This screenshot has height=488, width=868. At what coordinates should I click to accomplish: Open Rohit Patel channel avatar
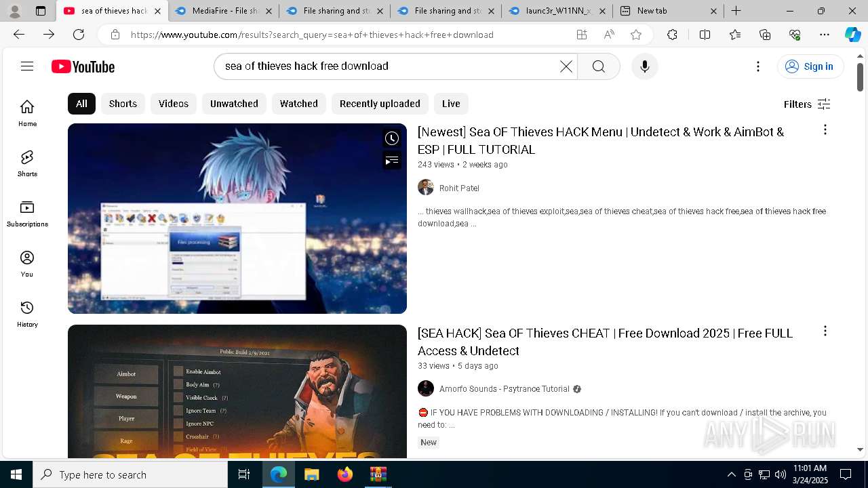coord(426,187)
